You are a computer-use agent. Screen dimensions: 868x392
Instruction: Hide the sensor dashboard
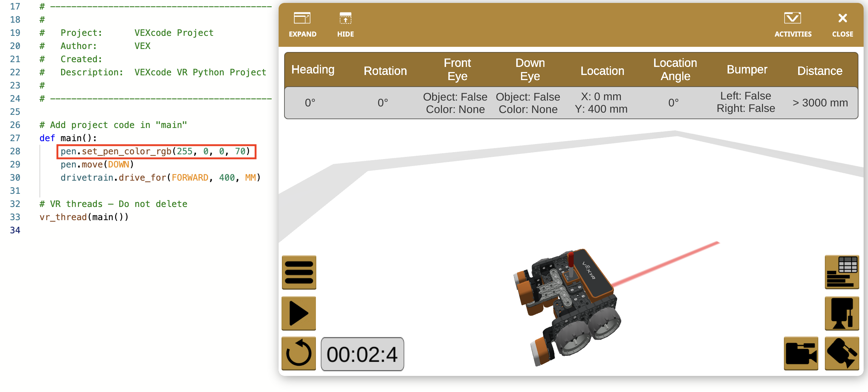click(x=345, y=24)
